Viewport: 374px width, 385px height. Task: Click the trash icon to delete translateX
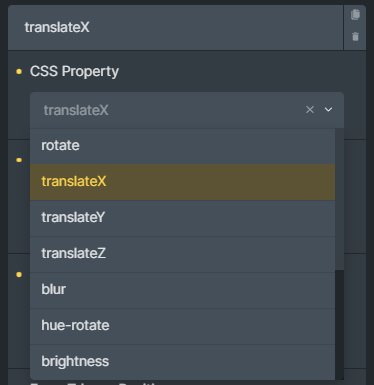tap(355, 36)
